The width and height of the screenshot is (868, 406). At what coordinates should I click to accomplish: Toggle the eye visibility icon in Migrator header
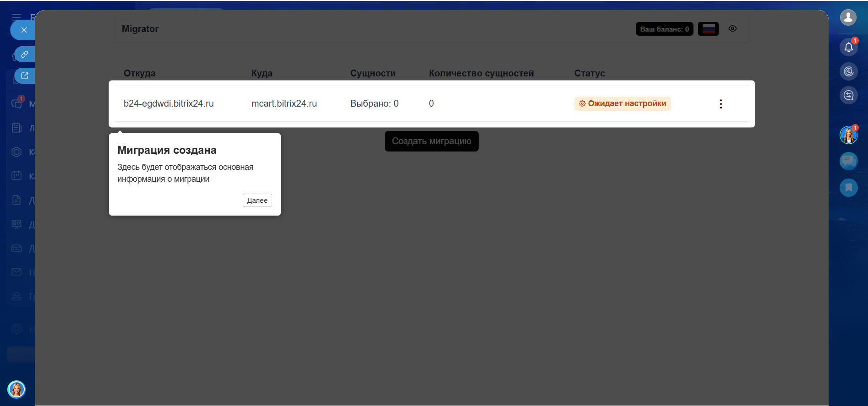point(732,28)
